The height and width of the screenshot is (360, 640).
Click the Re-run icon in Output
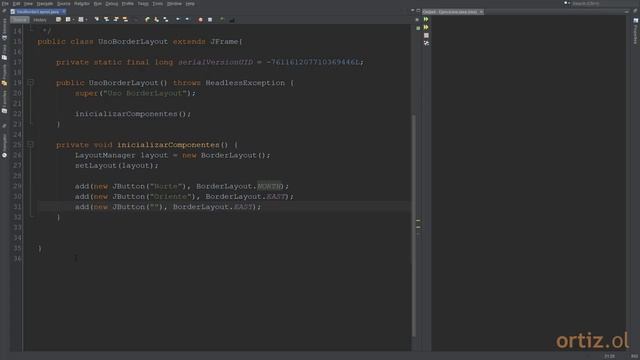click(x=426, y=19)
